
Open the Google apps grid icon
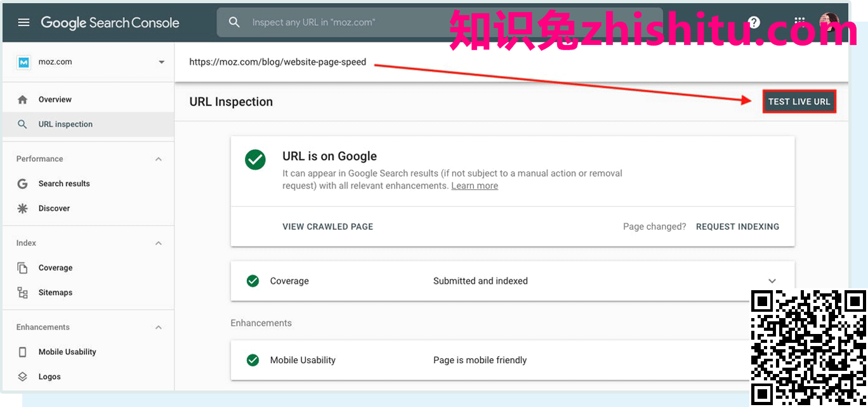pyautogui.click(x=799, y=22)
